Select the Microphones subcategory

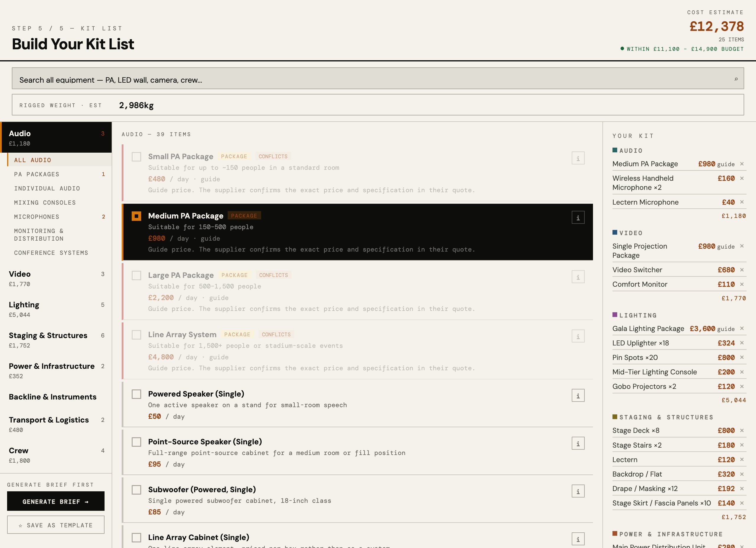tap(59, 217)
